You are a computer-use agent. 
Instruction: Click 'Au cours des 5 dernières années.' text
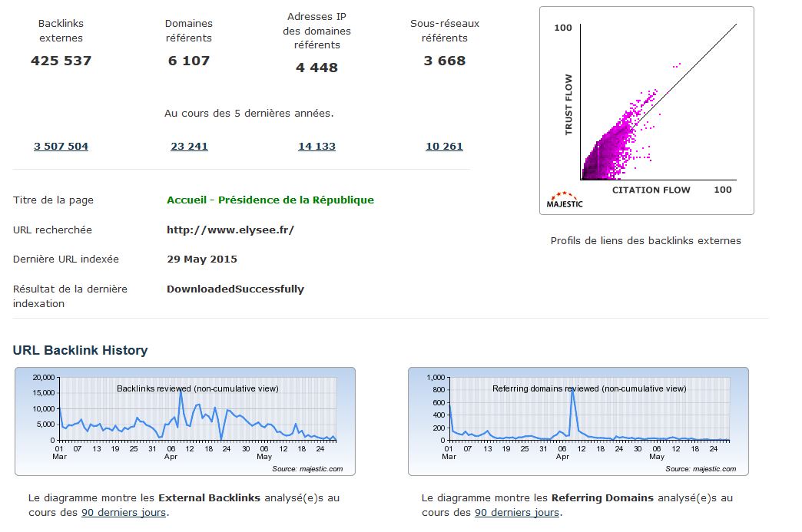pos(249,114)
